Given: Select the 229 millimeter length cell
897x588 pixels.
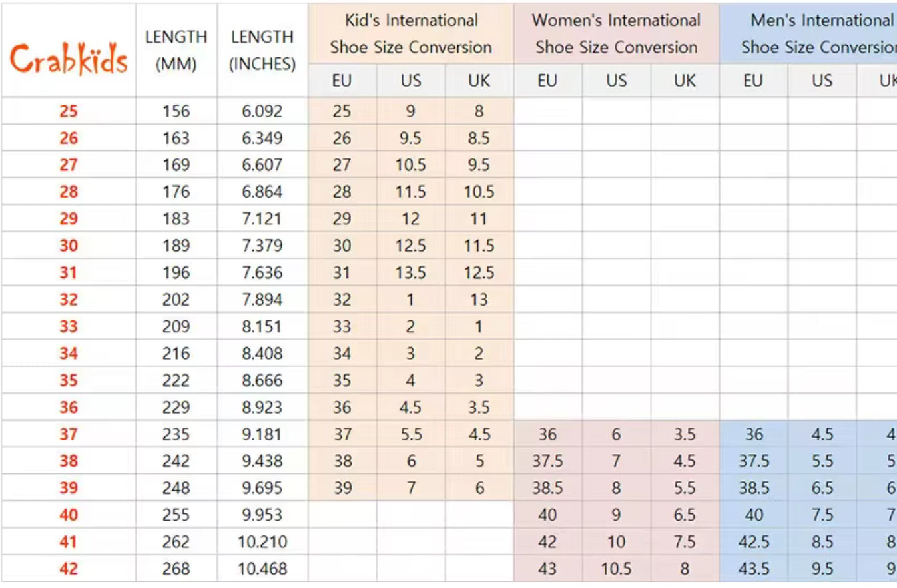Looking at the screenshot, I should pos(176,407).
